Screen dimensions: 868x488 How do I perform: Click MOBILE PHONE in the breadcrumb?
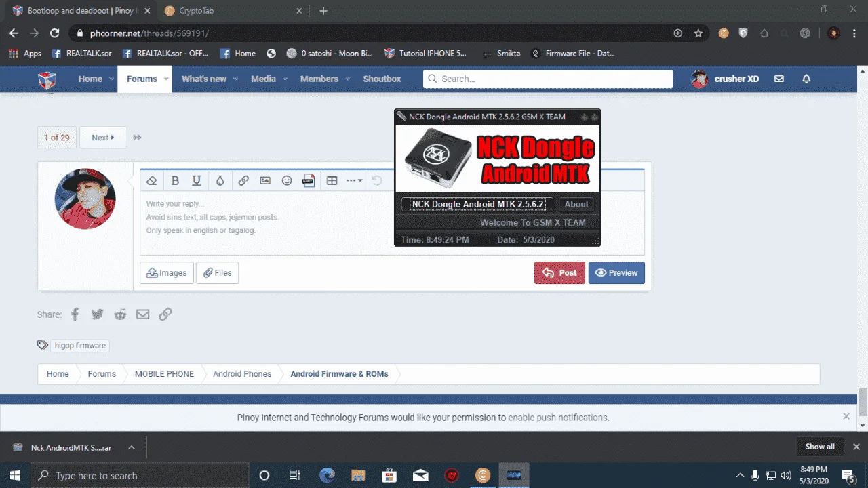point(164,374)
